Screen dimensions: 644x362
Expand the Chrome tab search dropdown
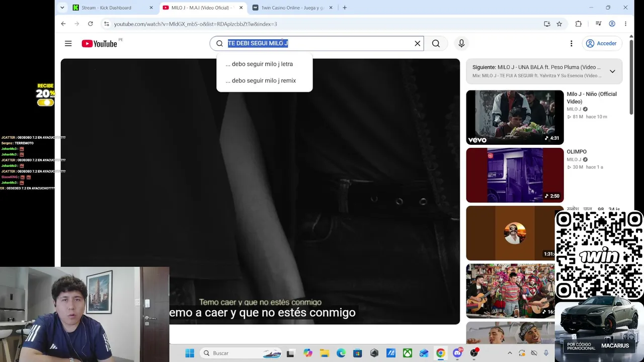(x=62, y=8)
